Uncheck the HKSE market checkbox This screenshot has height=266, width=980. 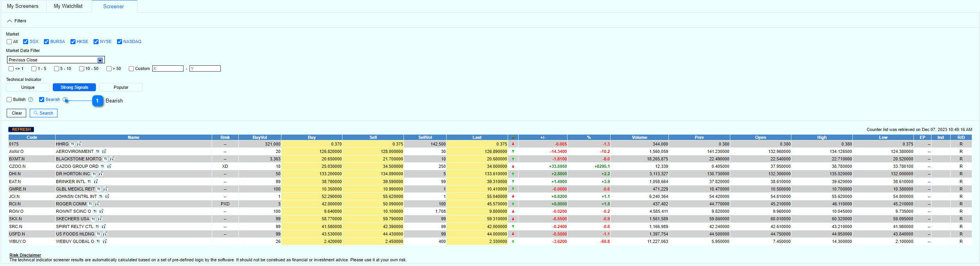pyautogui.click(x=73, y=41)
